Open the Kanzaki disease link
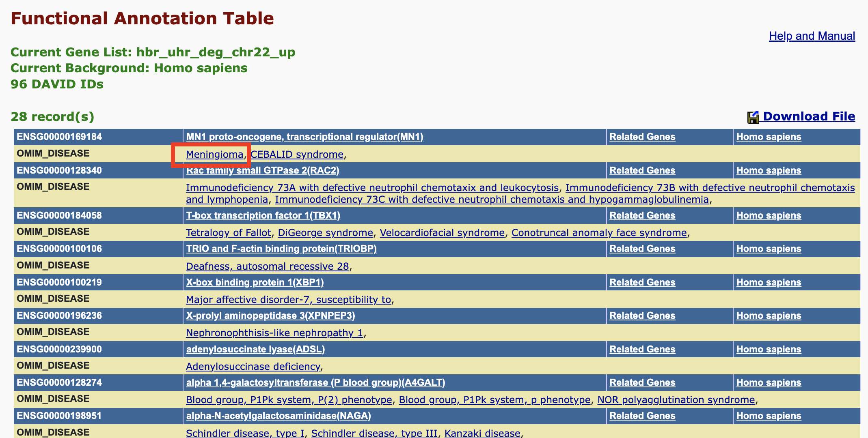This screenshot has width=868, height=438. click(x=482, y=433)
